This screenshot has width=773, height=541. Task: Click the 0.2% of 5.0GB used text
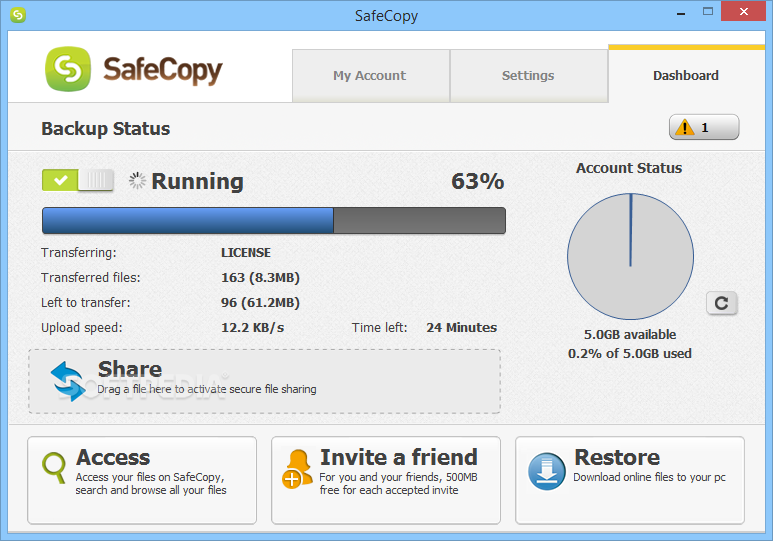tap(630, 354)
